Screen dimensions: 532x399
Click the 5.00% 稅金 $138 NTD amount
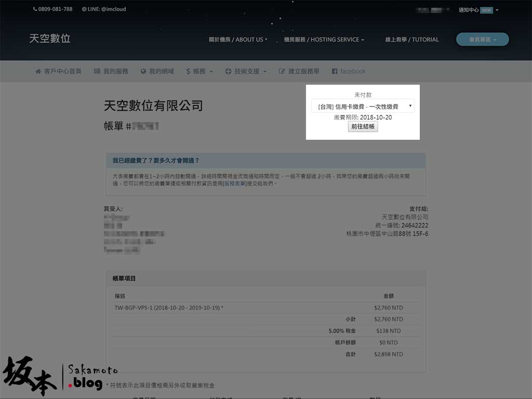click(389, 331)
